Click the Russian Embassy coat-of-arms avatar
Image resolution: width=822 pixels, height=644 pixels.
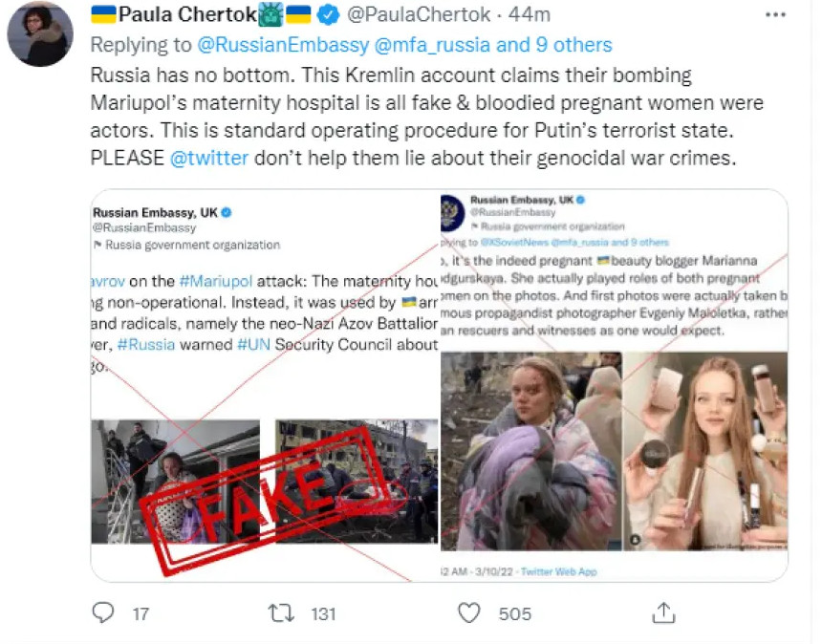coord(452,212)
